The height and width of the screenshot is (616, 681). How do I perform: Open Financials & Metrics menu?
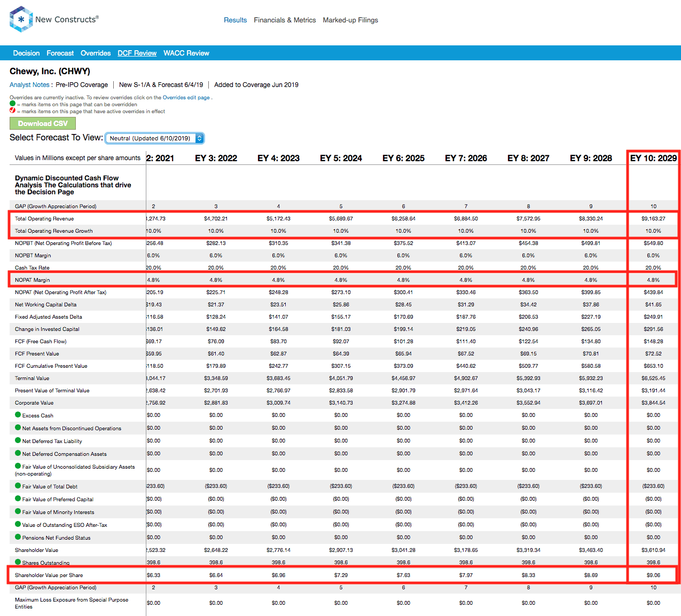tap(285, 20)
